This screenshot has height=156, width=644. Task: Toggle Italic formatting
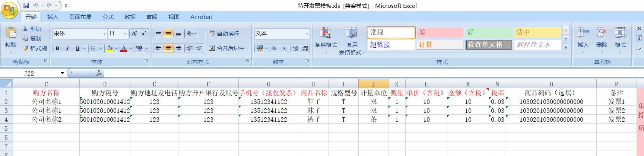[x=67, y=48]
